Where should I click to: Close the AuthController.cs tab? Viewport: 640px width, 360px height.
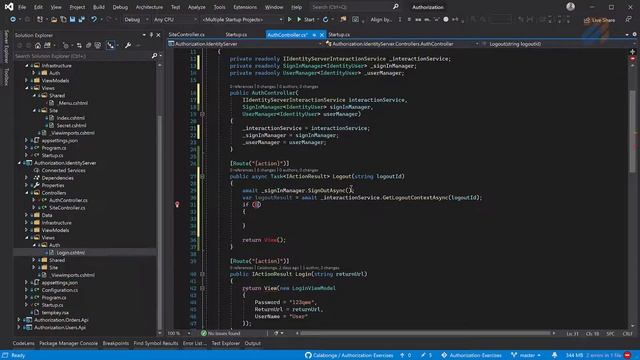[322, 35]
